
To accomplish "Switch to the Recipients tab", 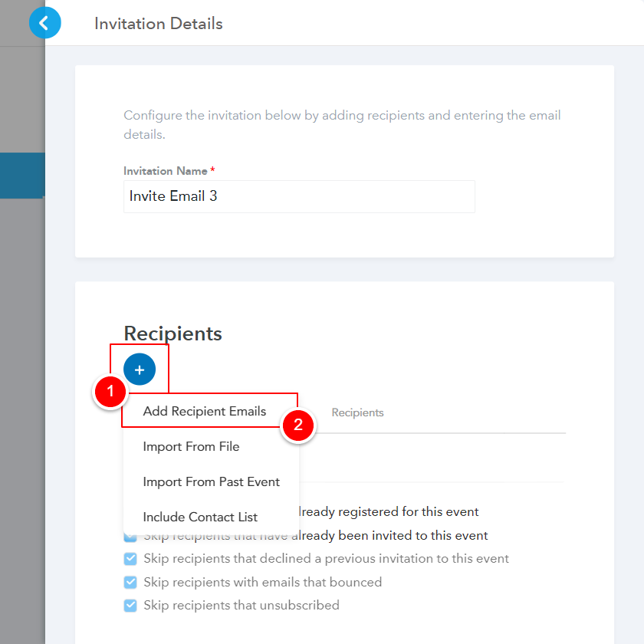I will pos(357,412).
